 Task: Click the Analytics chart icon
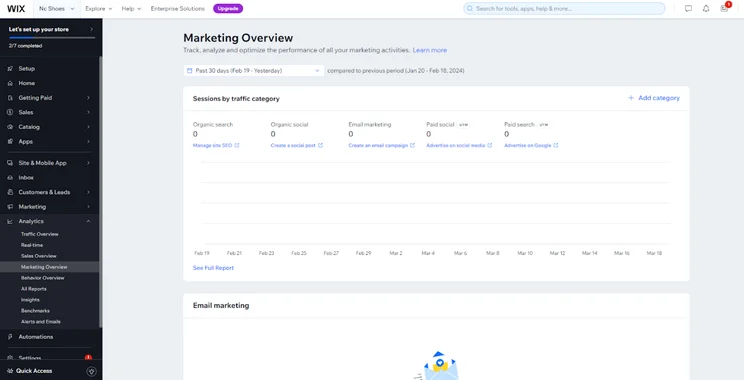click(x=10, y=222)
